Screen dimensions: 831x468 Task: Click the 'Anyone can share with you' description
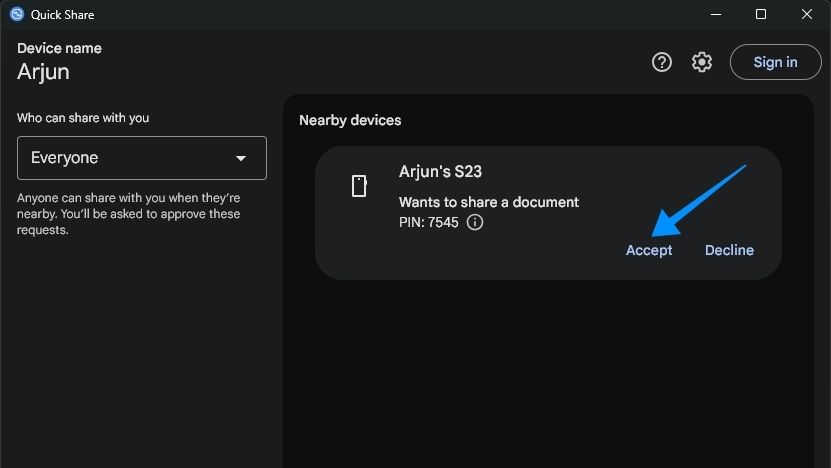click(128, 214)
